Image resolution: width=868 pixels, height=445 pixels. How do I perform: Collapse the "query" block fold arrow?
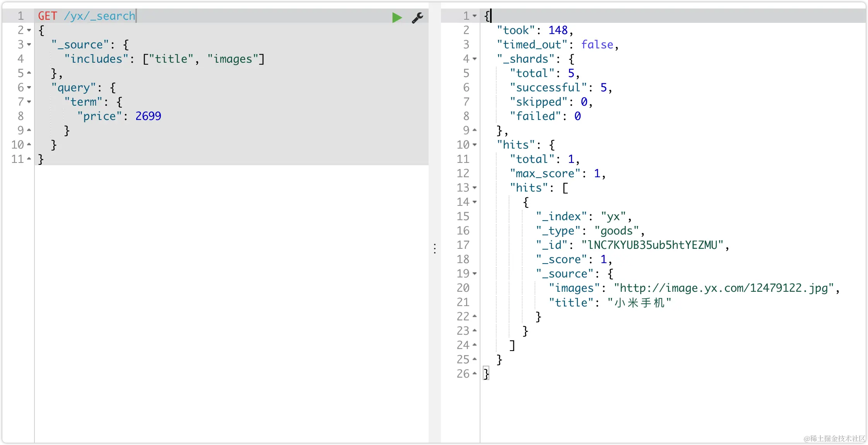click(29, 87)
